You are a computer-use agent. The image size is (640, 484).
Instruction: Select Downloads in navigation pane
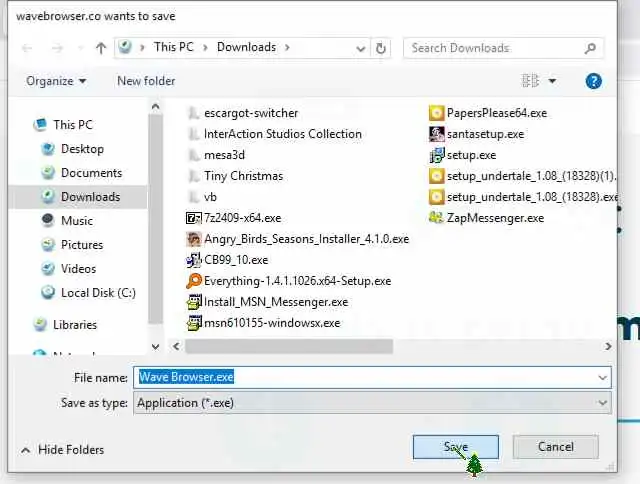91,197
